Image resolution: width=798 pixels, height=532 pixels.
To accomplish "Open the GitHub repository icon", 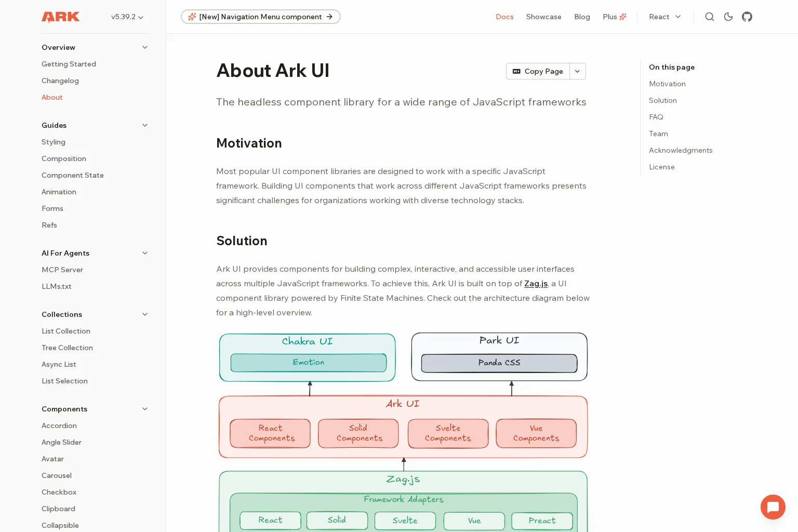I will (747, 17).
